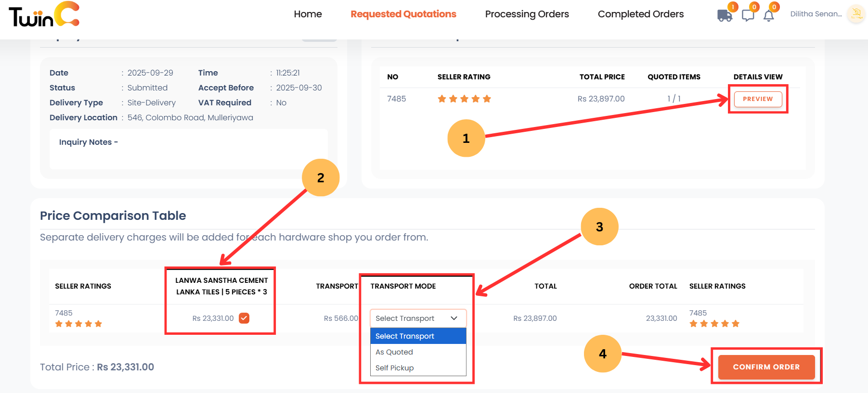Click the Rs 23,897.00 total in comparison row
868x393 pixels.
click(535, 318)
